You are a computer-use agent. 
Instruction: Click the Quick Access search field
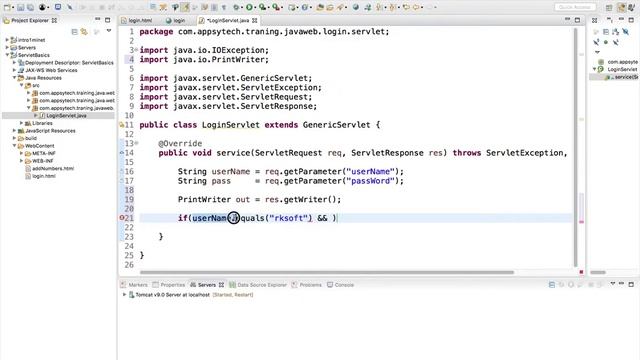tap(575, 7)
